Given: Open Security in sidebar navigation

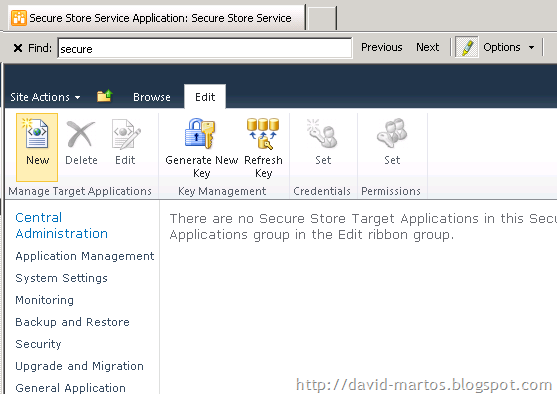Looking at the screenshot, I should point(38,344).
